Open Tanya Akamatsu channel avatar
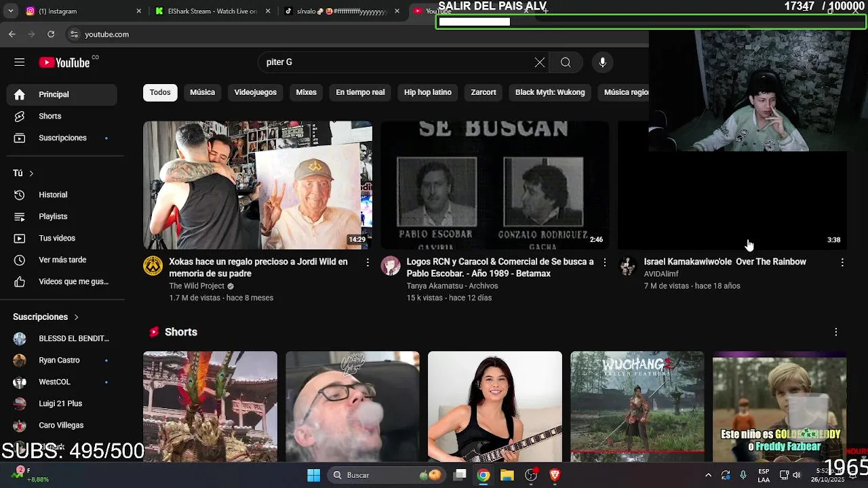The width and height of the screenshot is (868, 488). 391,266
